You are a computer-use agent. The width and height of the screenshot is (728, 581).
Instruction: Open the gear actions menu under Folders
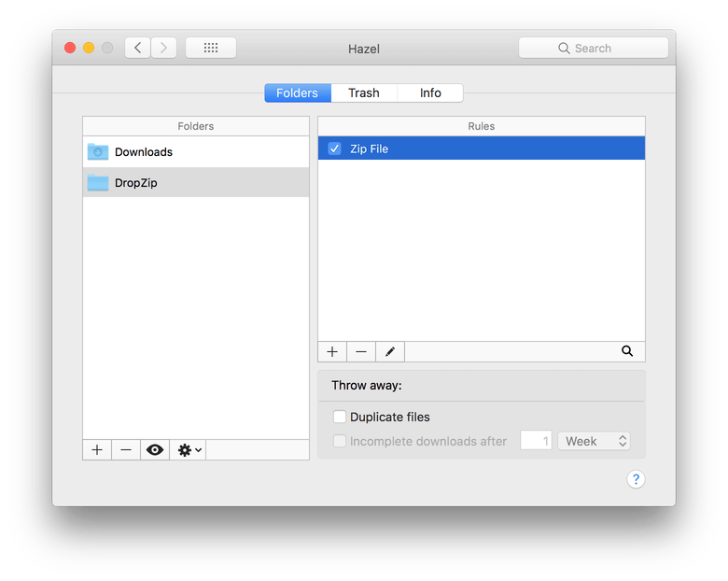click(x=188, y=450)
